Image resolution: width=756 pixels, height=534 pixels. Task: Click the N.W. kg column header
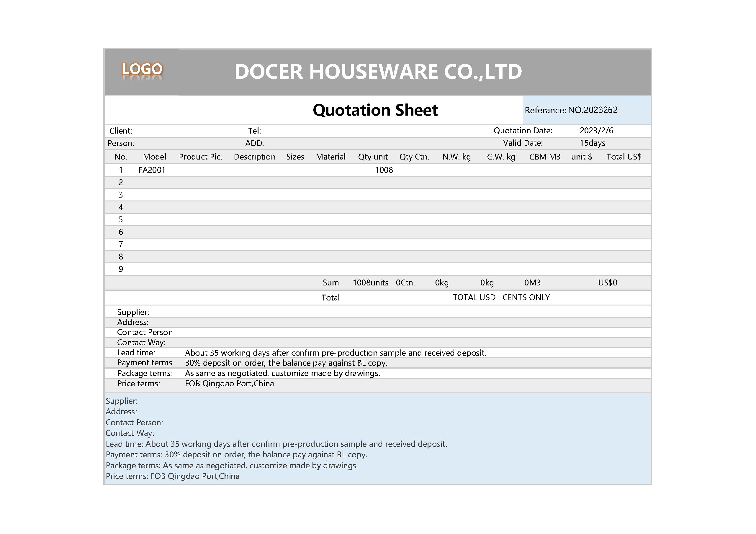tap(456, 157)
